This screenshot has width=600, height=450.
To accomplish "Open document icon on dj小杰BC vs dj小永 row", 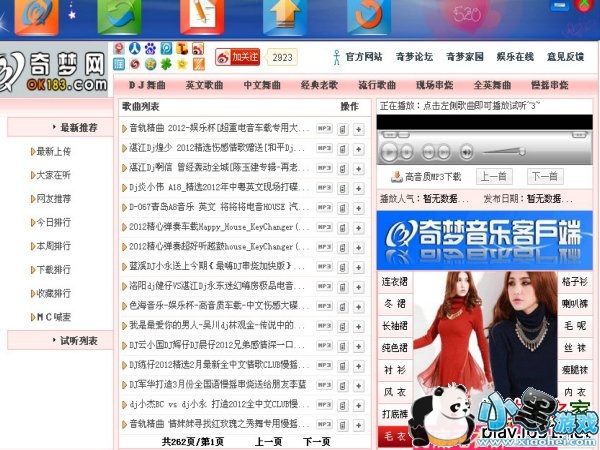I will coord(343,406).
